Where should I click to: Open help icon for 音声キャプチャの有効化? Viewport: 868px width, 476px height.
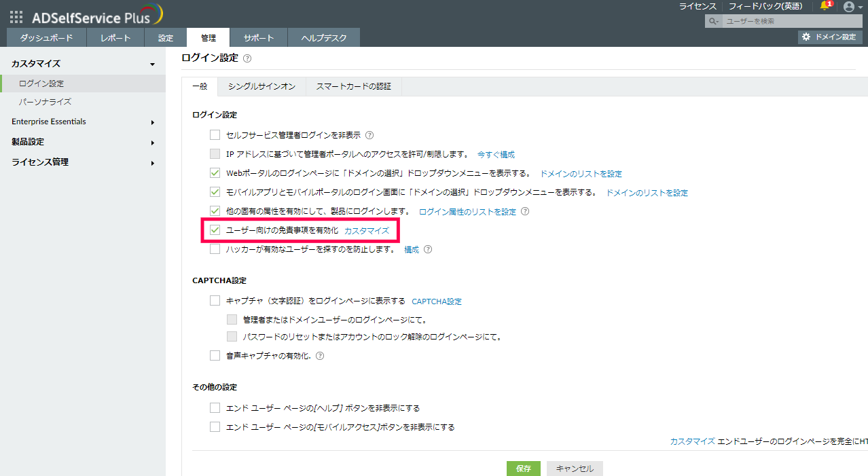tap(320, 355)
